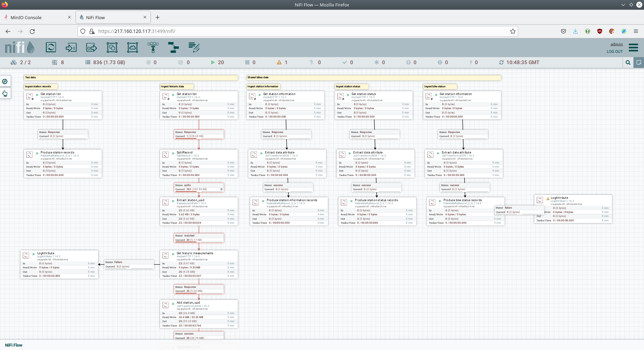
Task: Open the bulletin board icon
Action: [639, 62]
